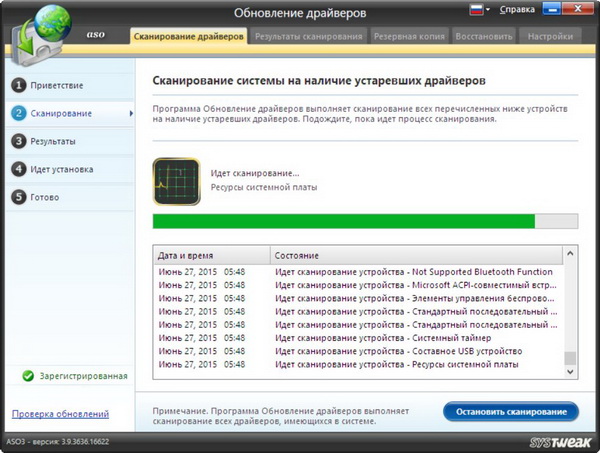The image size is (600, 453).
Task: Click the aso brand label
Action: pos(95,34)
